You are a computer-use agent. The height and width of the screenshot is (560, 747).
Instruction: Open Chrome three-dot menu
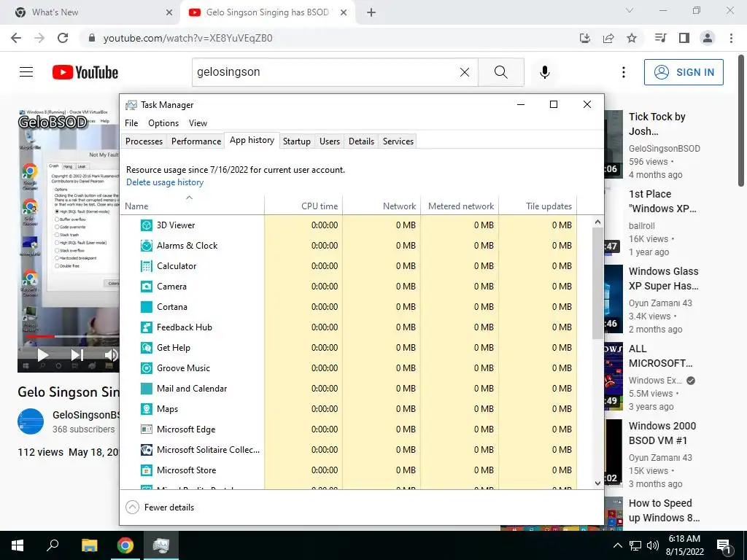click(x=731, y=38)
